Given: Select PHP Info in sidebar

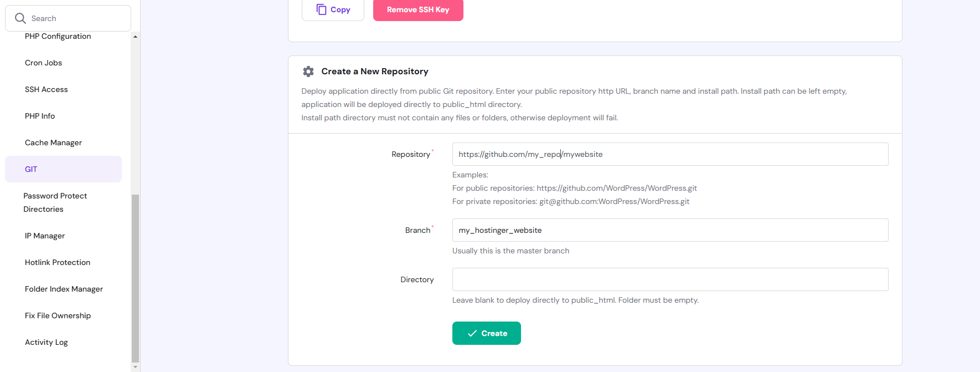Looking at the screenshot, I should [40, 116].
